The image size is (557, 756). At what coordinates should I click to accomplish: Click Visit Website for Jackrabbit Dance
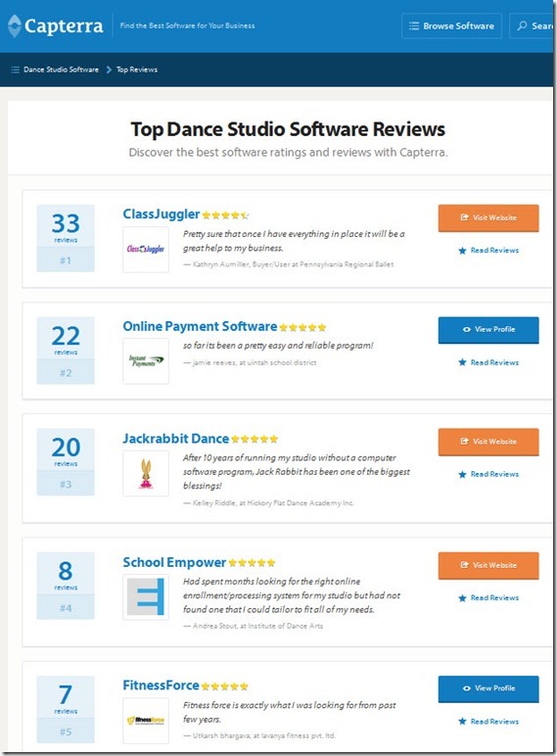488,442
